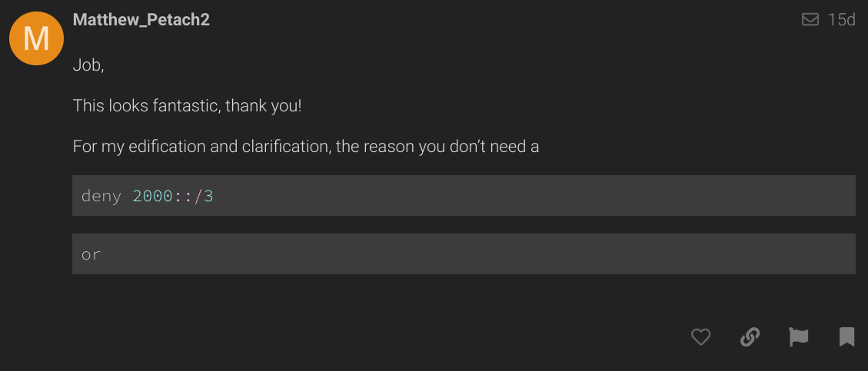The height and width of the screenshot is (371, 868).
Task: Click the '::' colons in the code
Action: (x=183, y=196)
